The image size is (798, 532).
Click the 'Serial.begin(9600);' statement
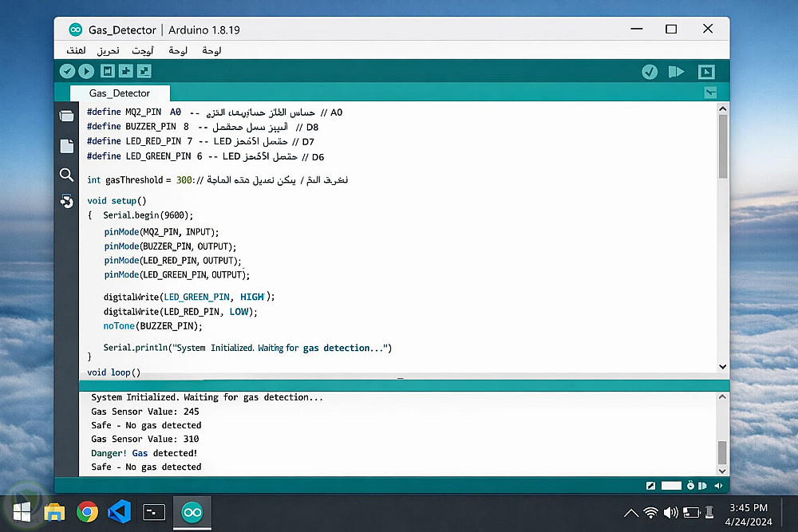click(148, 215)
